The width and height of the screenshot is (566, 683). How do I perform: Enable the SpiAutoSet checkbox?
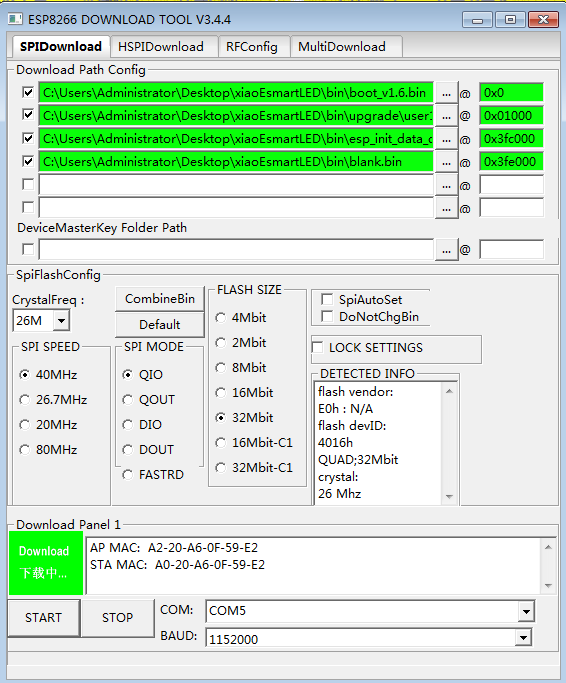tap(327, 299)
